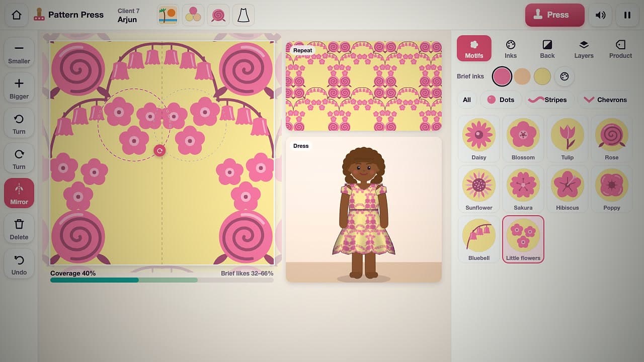Choose the Hibiscus motif
Screen dimensions: 644x362
[568, 189]
